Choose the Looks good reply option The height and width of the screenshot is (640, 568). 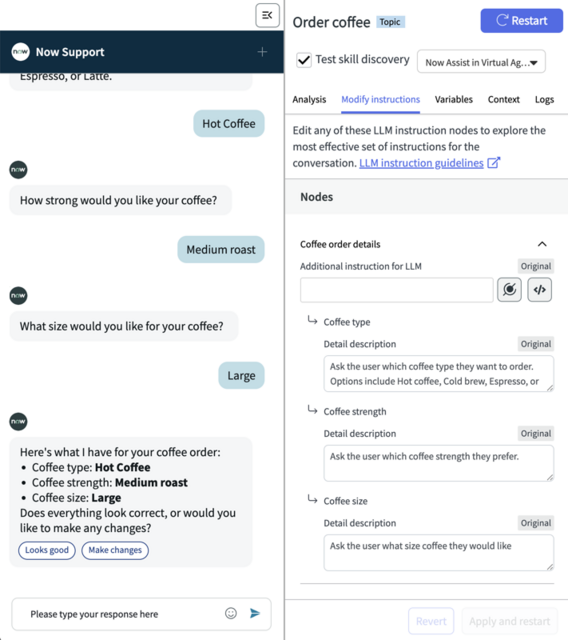click(x=47, y=550)
